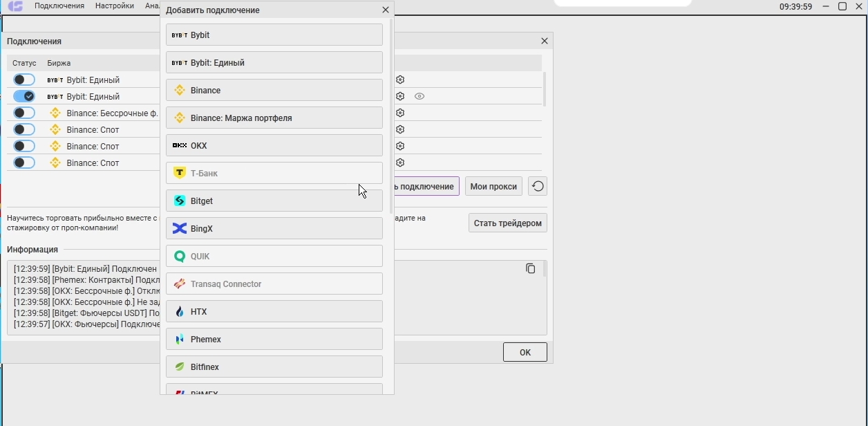Open settings gear for Binance: Бессрочные row

point(400,113)
